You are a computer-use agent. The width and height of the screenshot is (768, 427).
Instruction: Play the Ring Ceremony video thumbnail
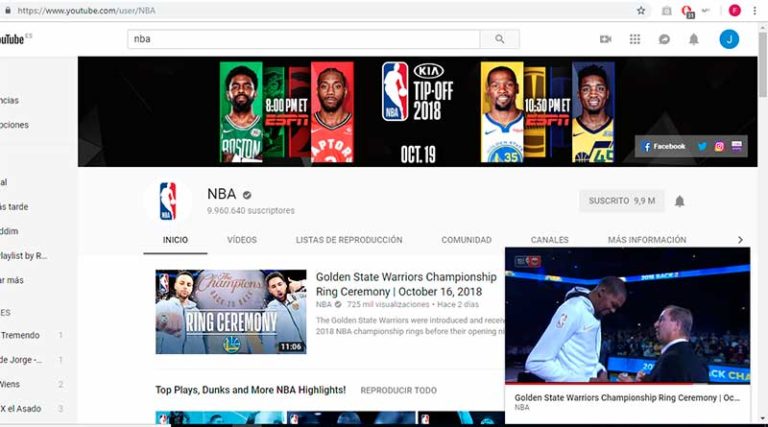click(x=231, y=311)
